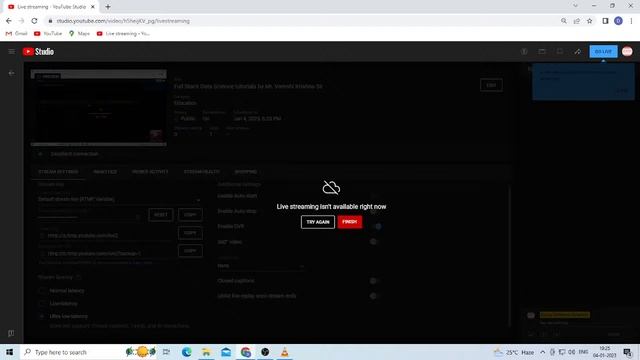
Task: Bookmark this page with star icon
Action: (x=589, y=21)
